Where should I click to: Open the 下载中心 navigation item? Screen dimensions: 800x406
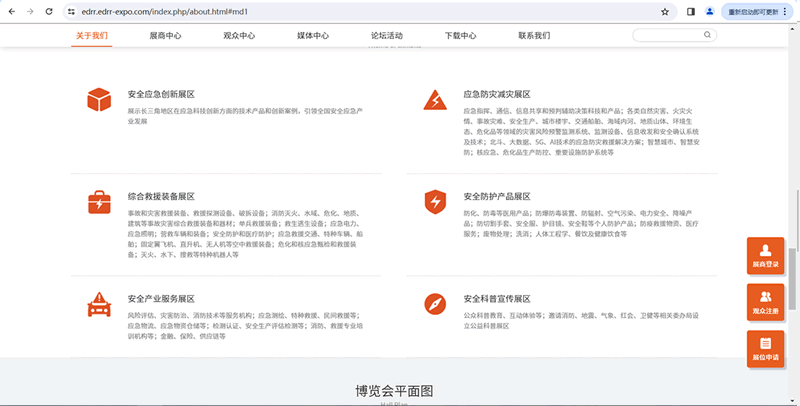[460, 35]
